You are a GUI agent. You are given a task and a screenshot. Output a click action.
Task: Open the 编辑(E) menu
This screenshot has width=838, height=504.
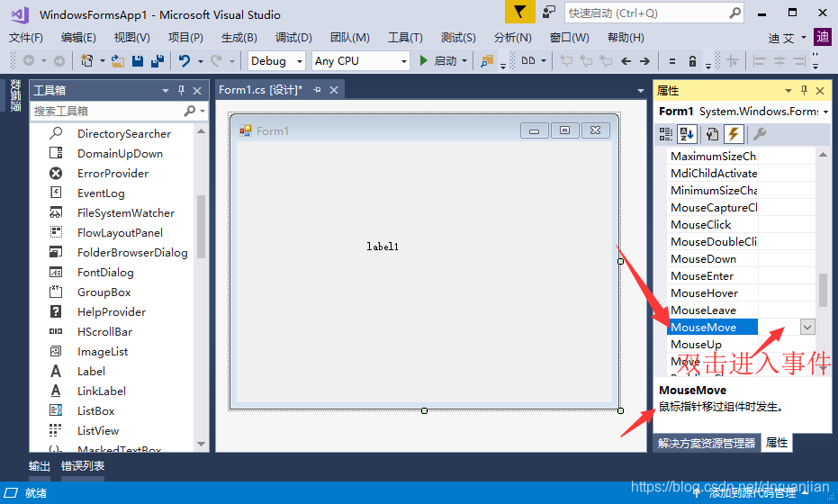(x=78, y=38)
